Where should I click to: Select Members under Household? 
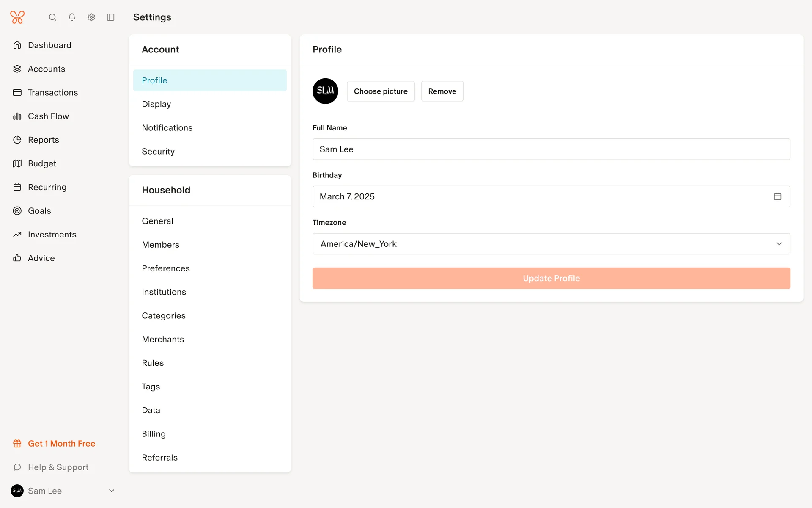click(x=160, y=245)
